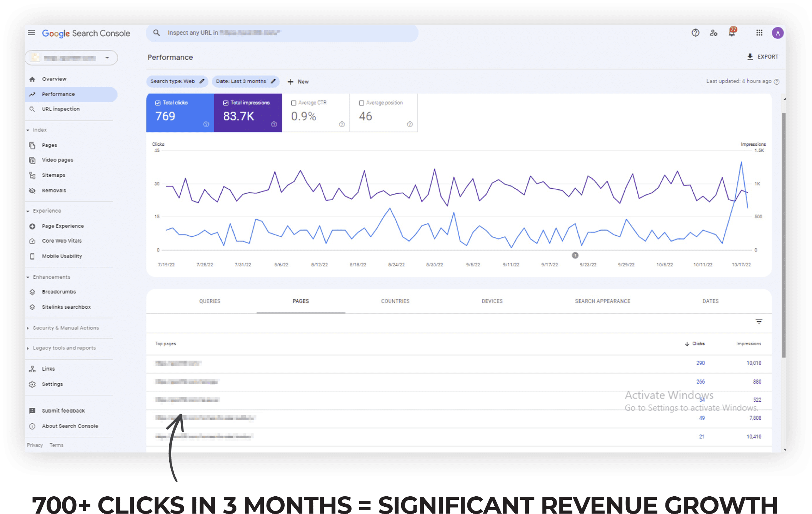
Task: Enable the Average CTR checkbox
Action: tap(293, 103)
